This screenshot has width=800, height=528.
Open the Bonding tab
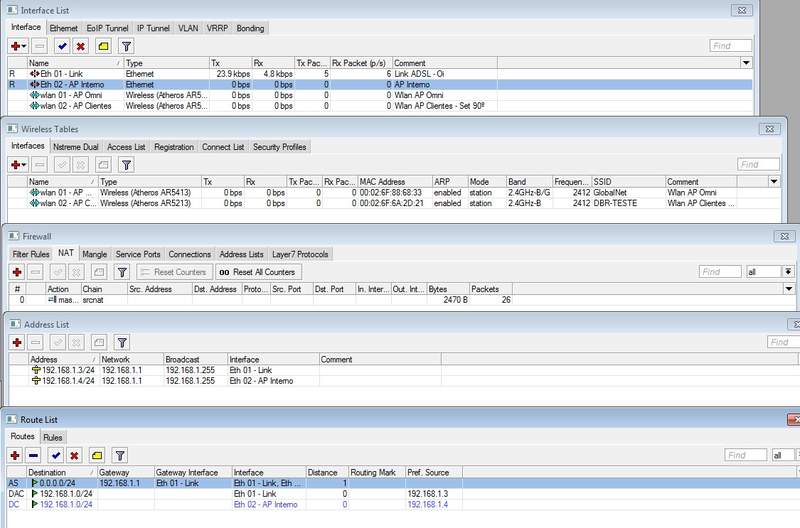point(251,29)
